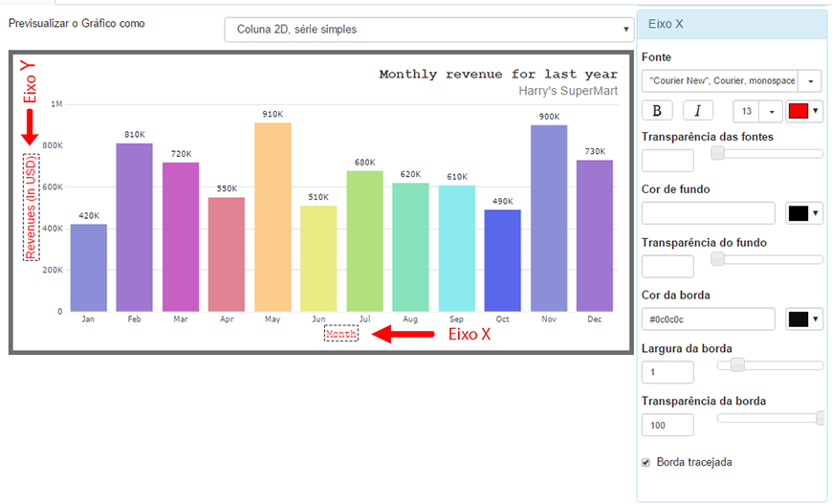Toggle italic font style button
The width and height of the screenshot is (832, 504).
[698, 110]
